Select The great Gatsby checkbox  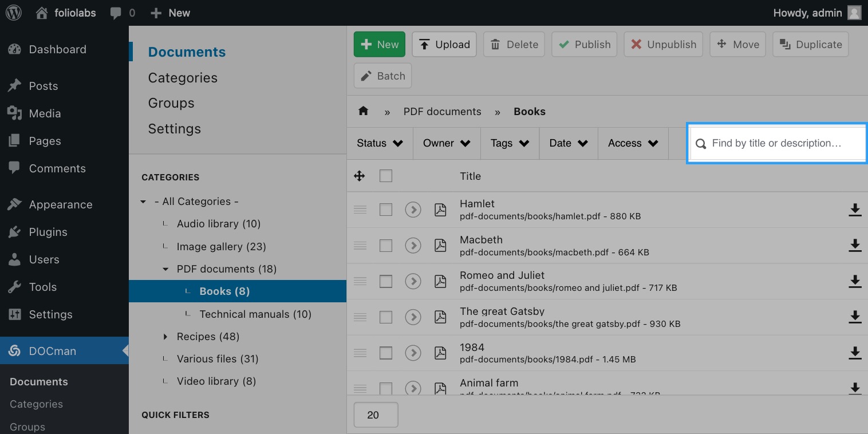click(x=386, y=317)
